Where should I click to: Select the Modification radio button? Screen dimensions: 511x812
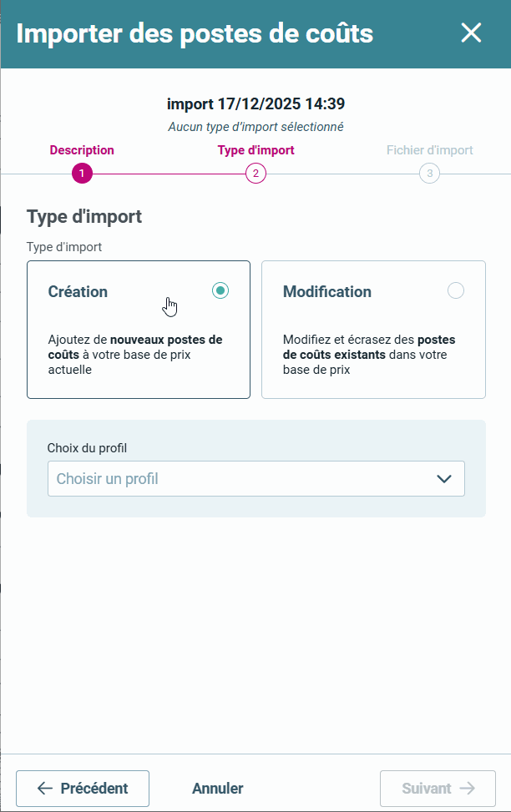pyautogui.click(x=456, y=290)
